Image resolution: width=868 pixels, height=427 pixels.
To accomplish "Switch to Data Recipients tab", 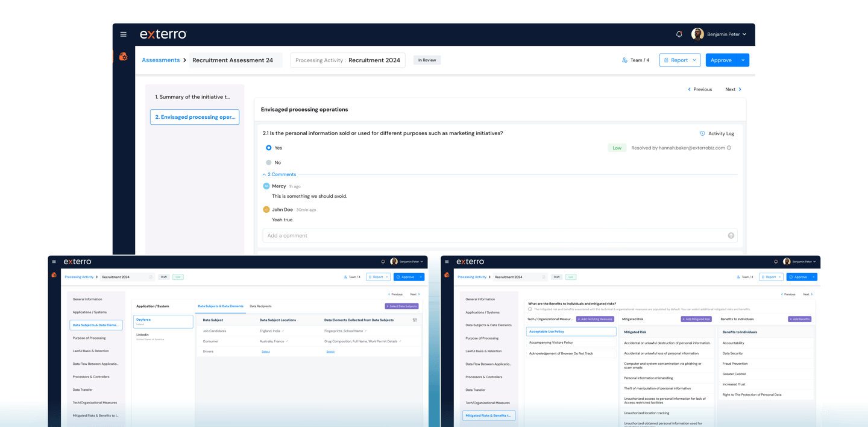I will pos(260,306).
